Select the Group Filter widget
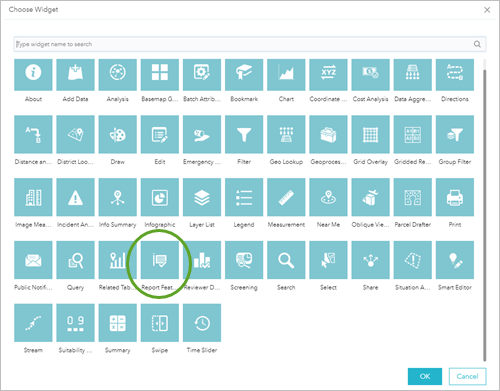Screen dimensions: 500x391 tap(455, 134)
